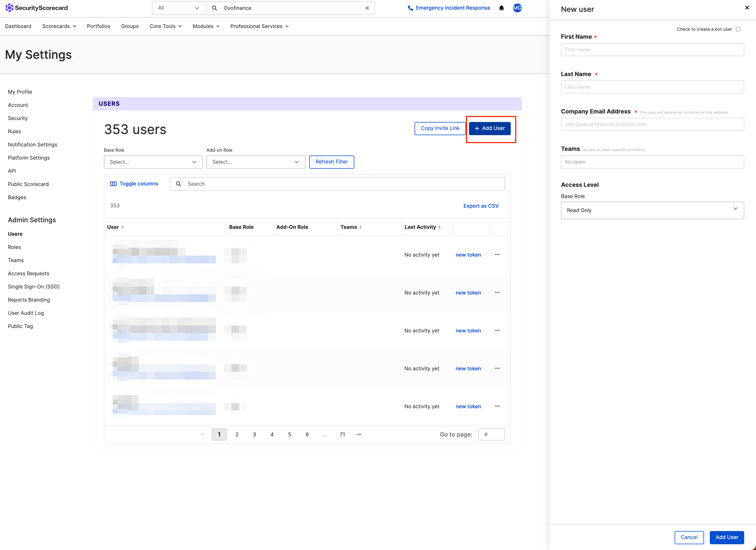Open the All search scope dropdown
The height and width of the screenshot is (550, 756).
click(179, 8)
